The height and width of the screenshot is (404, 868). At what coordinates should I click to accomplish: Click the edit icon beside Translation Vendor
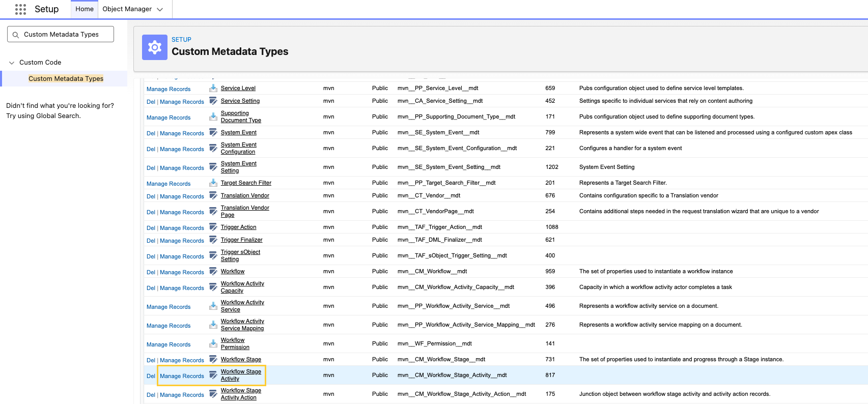[213, 195]
